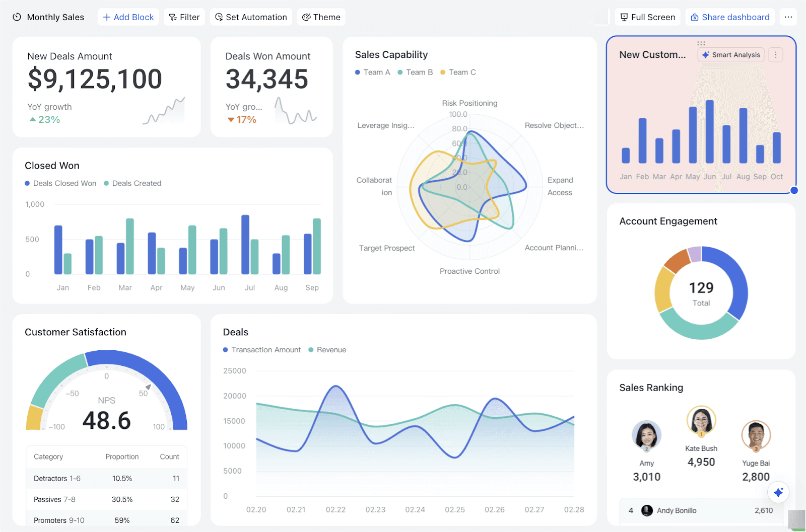Viewport: 806px width, 532px height.
Task: Click the New Deals Amount sparkline
Action: (x=164, y=111)
